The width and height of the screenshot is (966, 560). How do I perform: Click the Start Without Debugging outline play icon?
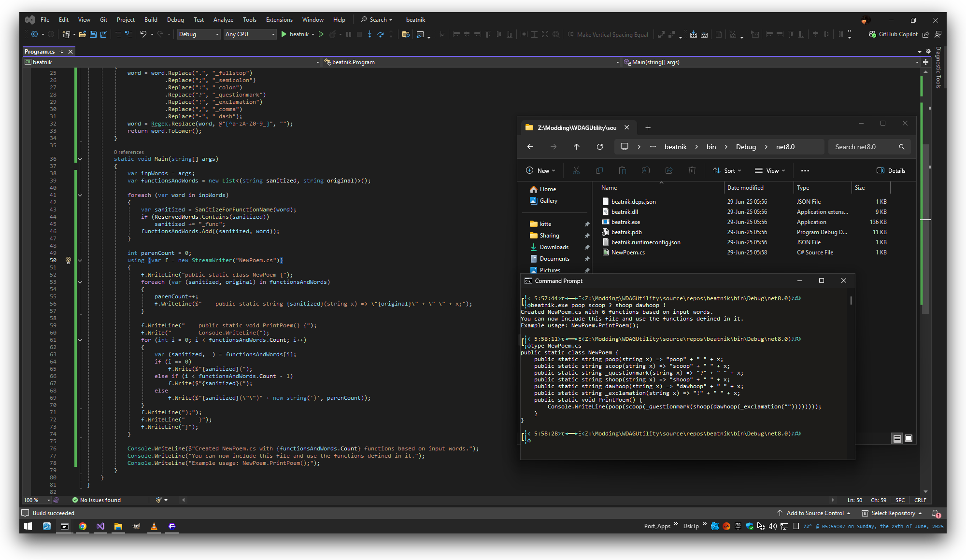[321, 34]
